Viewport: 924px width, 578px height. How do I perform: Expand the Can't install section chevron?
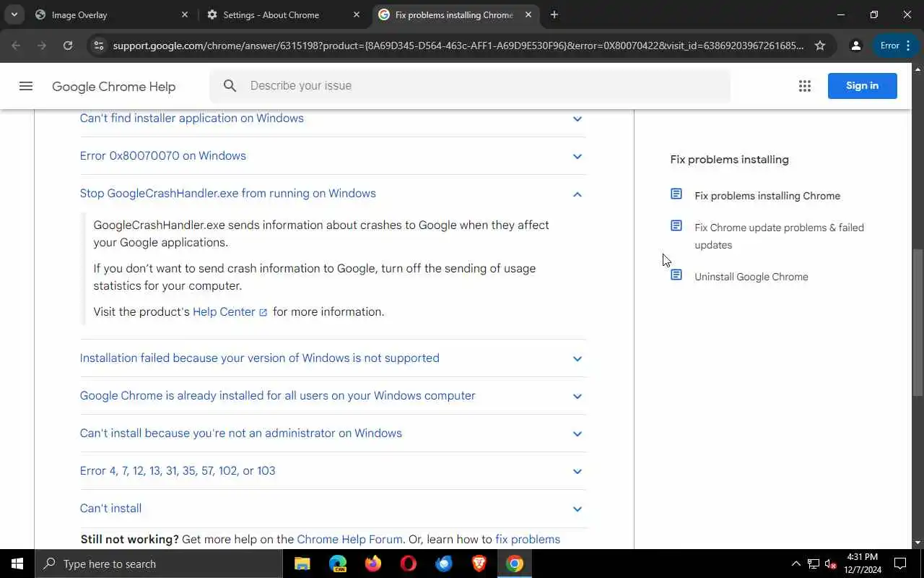577,509
